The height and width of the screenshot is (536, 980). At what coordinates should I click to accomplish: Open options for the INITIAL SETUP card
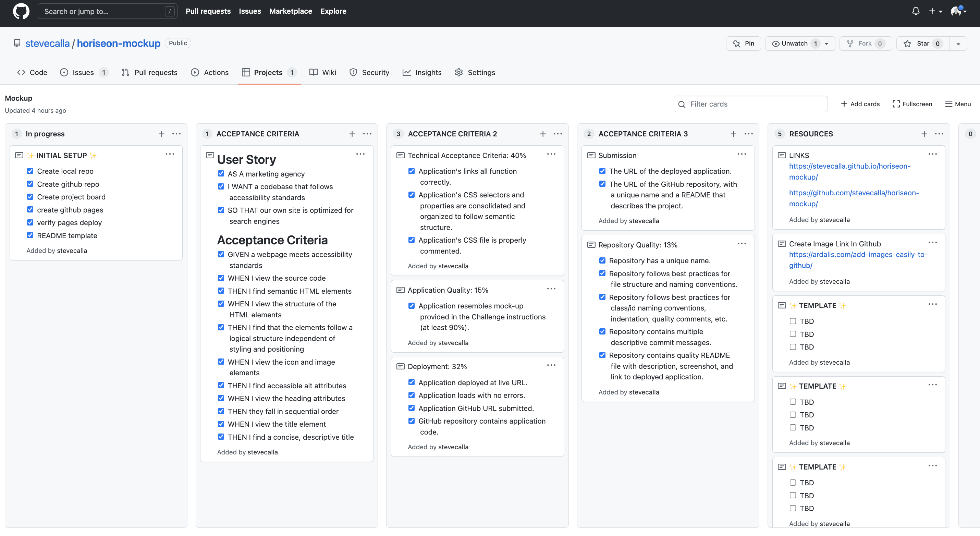[x=170, y=154]
